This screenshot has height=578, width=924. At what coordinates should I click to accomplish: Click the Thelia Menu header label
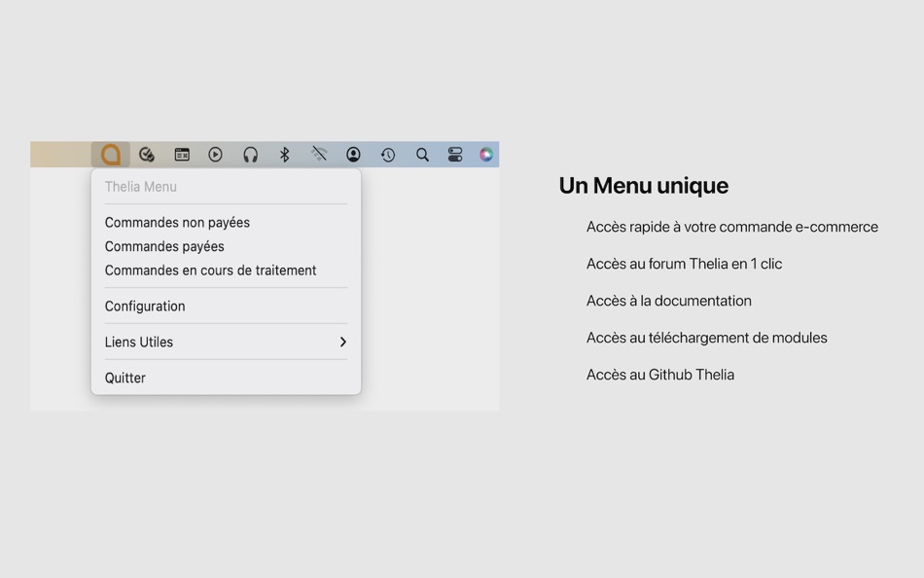click(141, 187)
